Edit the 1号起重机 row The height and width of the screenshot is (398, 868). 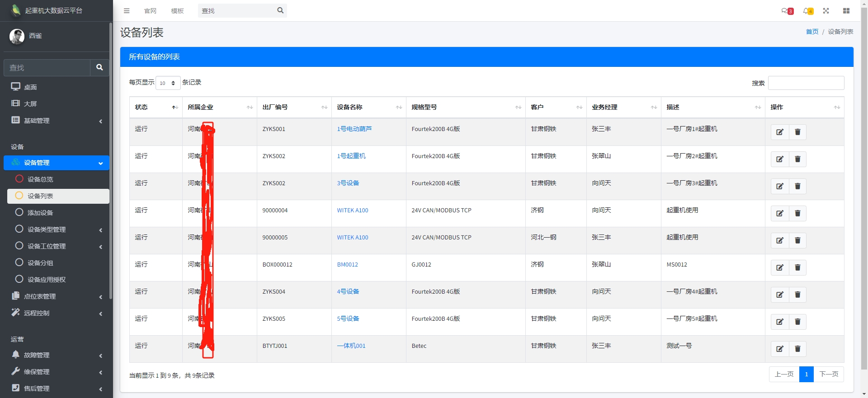[780, 159]
